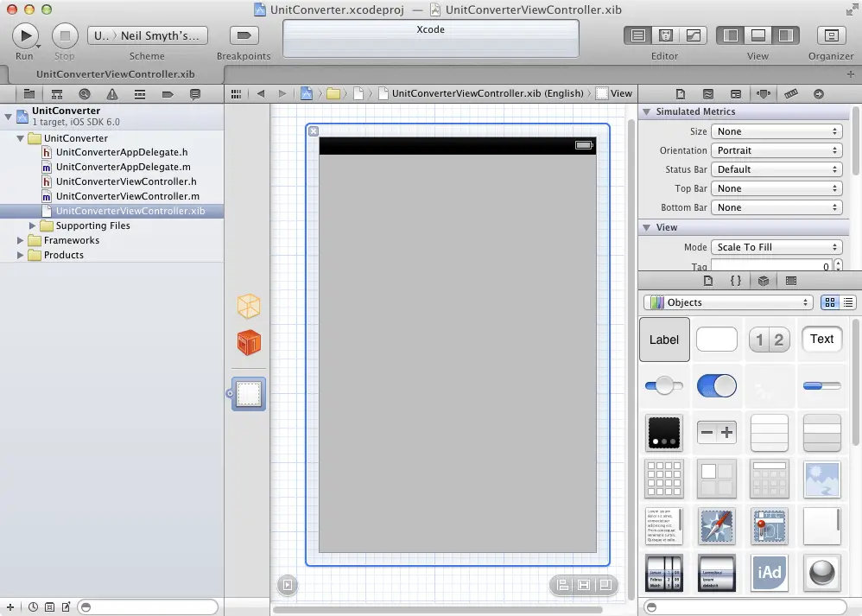This screenshot has width=862, height=616.
Task: Select the First Responder orange cube
Action: [249, 343]
